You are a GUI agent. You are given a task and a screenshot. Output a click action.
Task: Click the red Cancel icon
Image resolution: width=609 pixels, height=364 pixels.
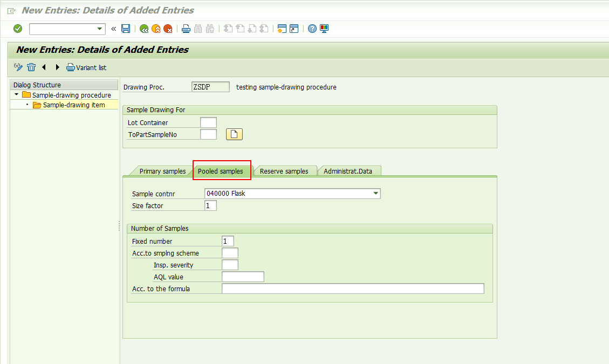[168, 29]
